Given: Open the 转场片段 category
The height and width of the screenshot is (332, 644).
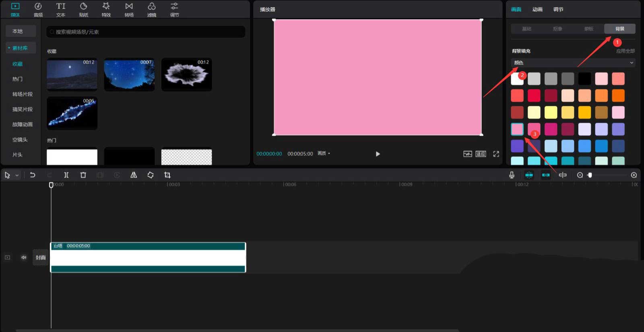Looking at the screenshot, I should (x=23, y=94).
